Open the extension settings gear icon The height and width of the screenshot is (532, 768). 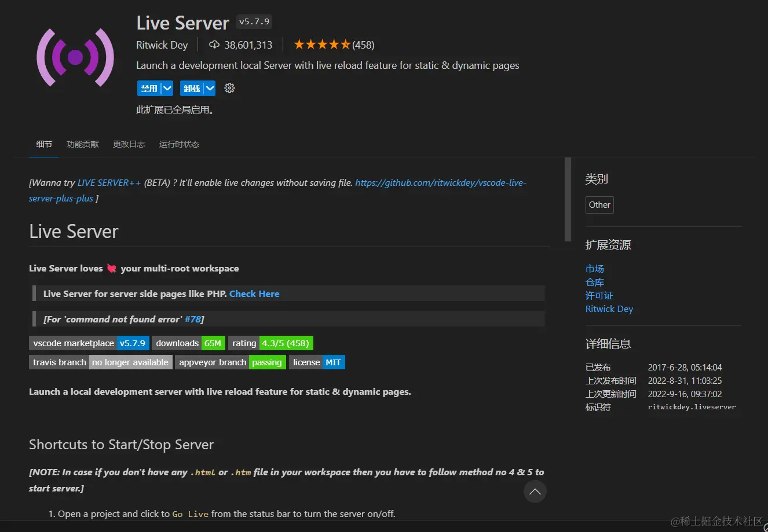pyautogui.click(x=229, y=88)
